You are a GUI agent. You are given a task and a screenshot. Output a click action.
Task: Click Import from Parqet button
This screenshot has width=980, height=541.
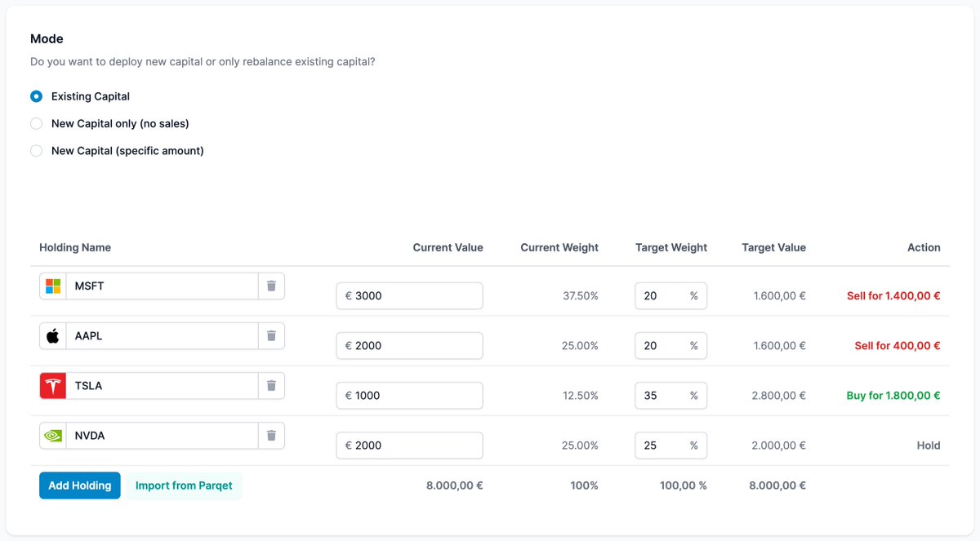[x=184, y=486]
